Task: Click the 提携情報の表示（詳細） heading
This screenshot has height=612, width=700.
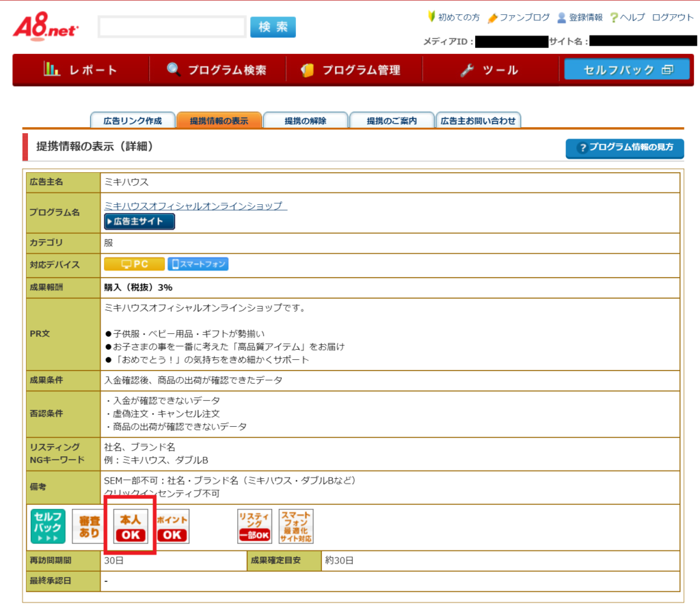Action: click(x=94, y=146)
